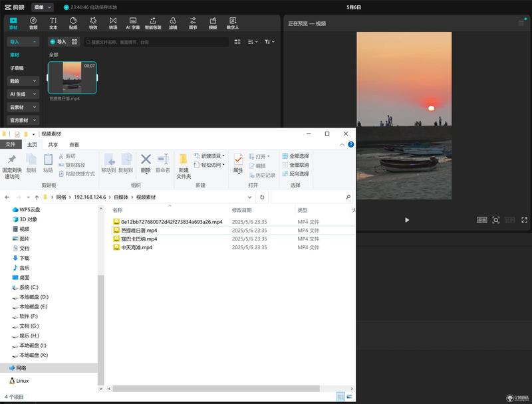Open the 特效 effects panel
Viewport: 532px width, 404px height.
(x=93, y=23)
